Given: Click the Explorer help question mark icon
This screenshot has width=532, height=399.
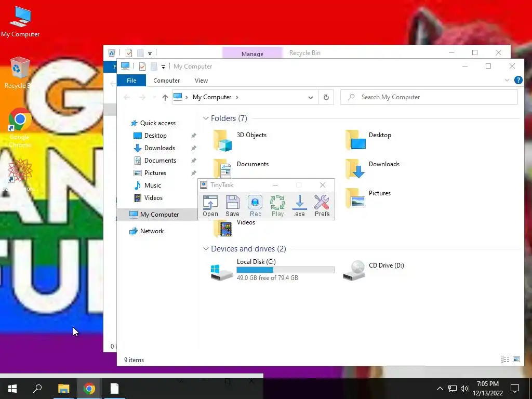Looking at the screenshot, I should coord(518,80).
